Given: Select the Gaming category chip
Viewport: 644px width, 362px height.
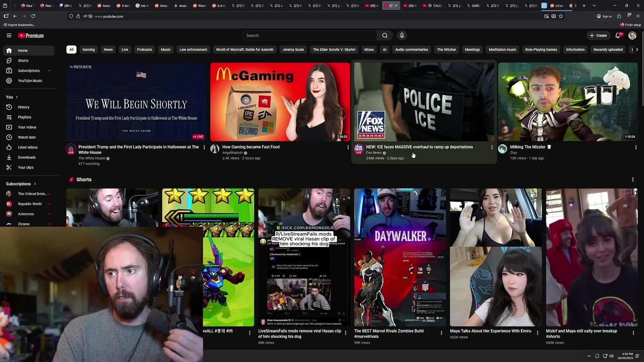Looking at the screenshot, I should tap(89, 50).
